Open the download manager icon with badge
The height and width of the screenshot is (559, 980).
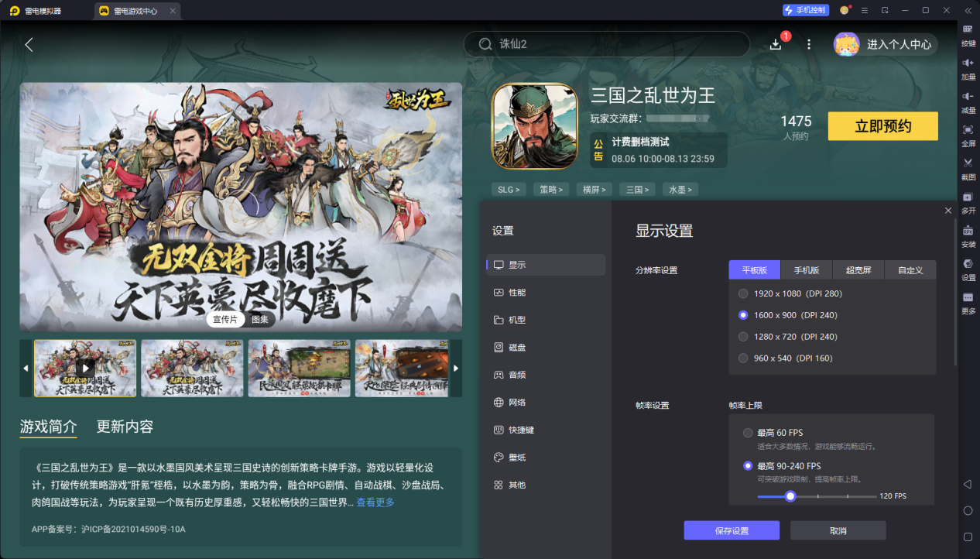pyautogui.click(x=775, y=44)
